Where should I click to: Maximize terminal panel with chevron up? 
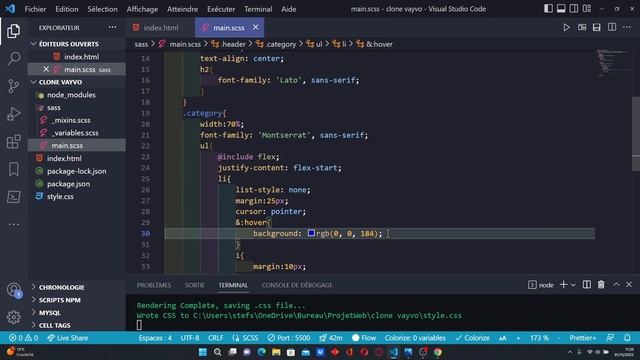point(616,284)
